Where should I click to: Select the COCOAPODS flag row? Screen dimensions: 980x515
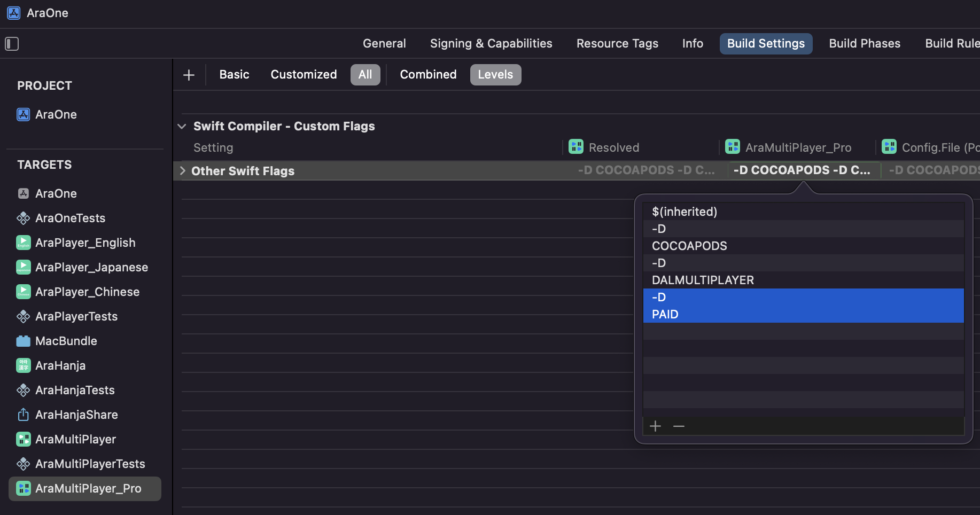(x=804, y=246)
